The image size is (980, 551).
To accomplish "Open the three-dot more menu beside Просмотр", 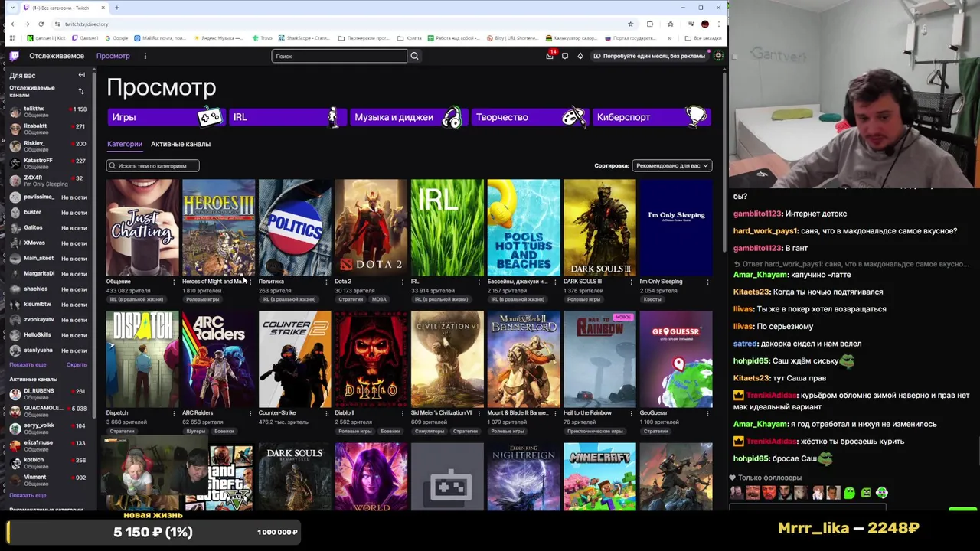I will coord(145,56).
